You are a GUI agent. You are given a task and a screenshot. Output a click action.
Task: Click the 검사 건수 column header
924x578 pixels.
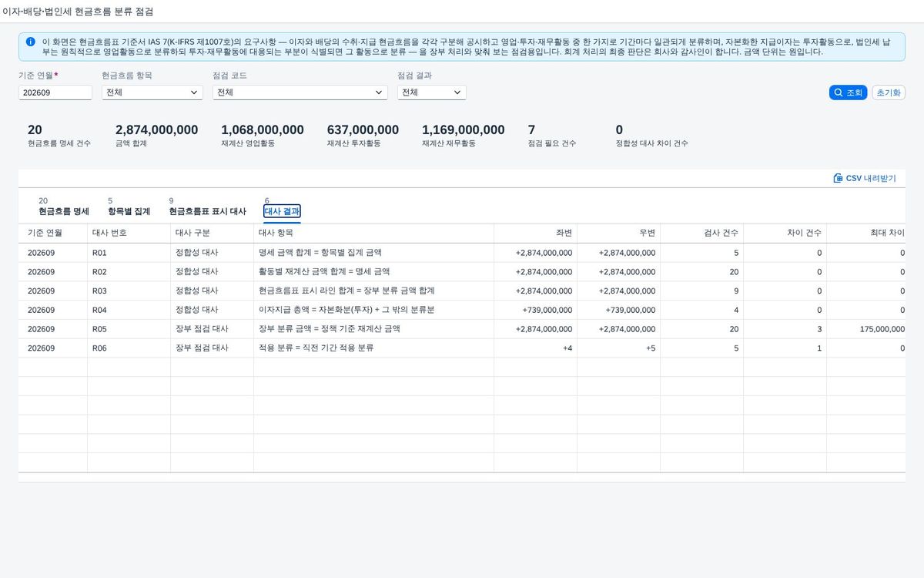pyautogui.click(x=702, y=233)
